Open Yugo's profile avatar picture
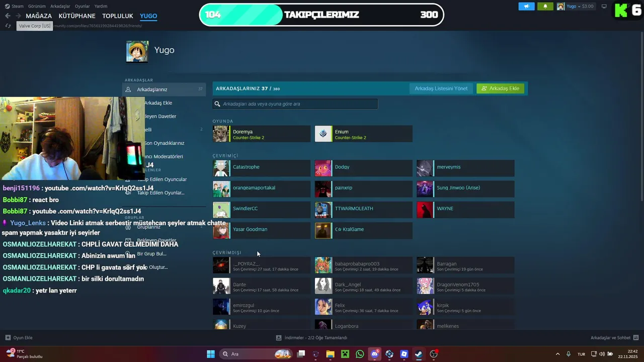Screen dimensions: 644x362 137,51
